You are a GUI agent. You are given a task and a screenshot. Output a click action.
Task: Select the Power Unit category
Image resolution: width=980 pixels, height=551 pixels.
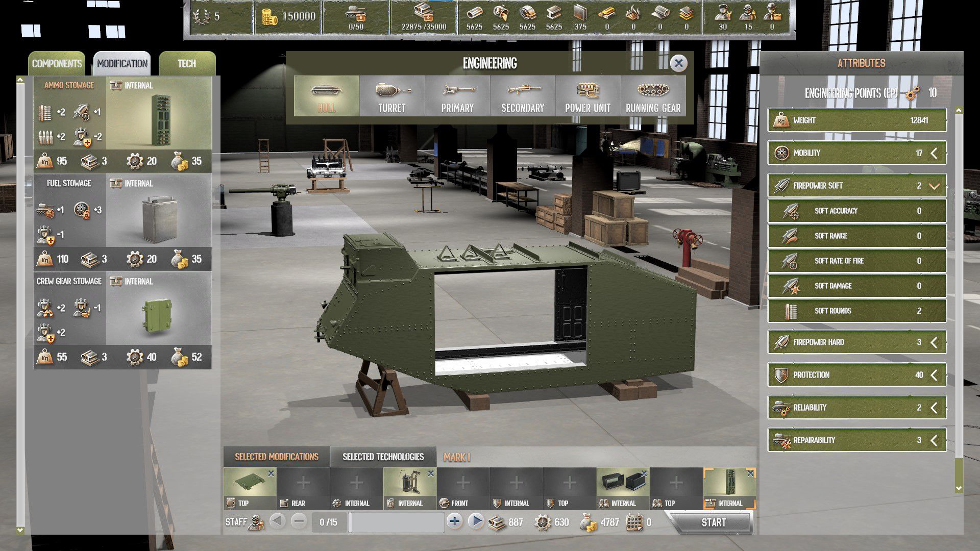coord(588,96)
